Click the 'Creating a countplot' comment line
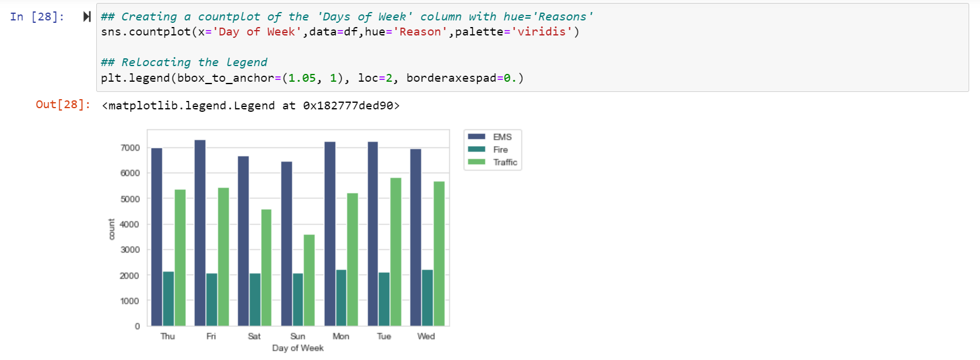 [x=347, y=17]
